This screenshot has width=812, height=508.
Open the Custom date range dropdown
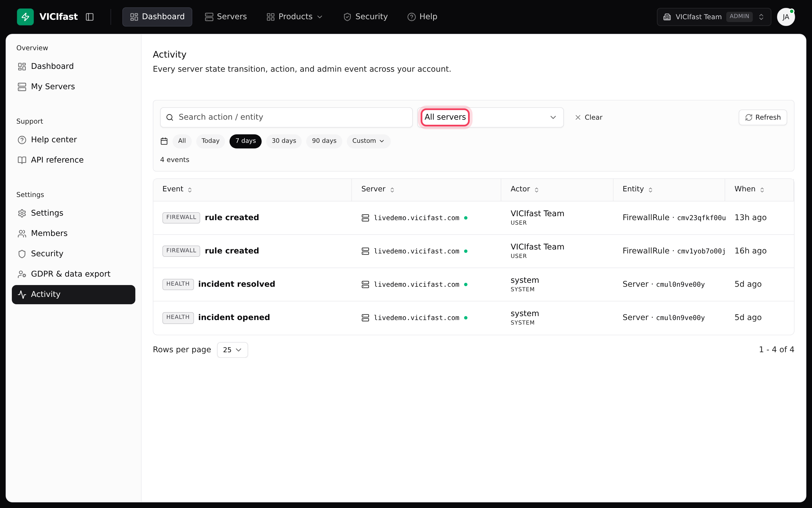coord(368,141)
